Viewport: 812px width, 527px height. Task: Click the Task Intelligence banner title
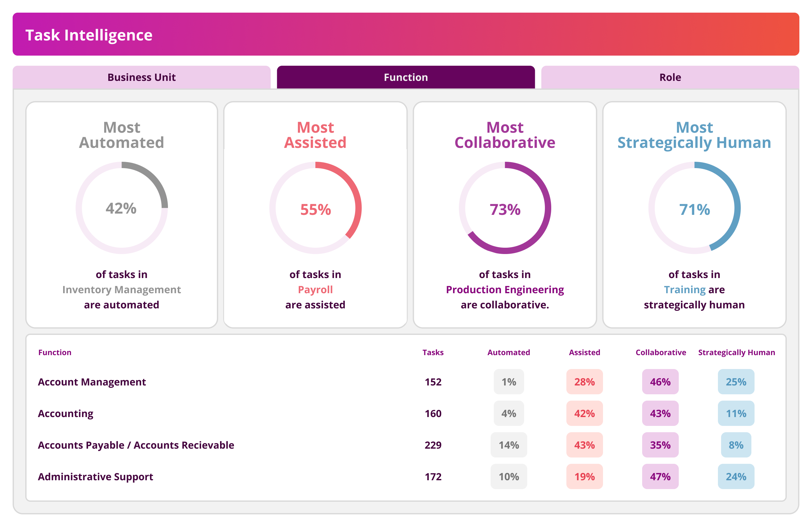pyautogui.click(x=89, y=35)
